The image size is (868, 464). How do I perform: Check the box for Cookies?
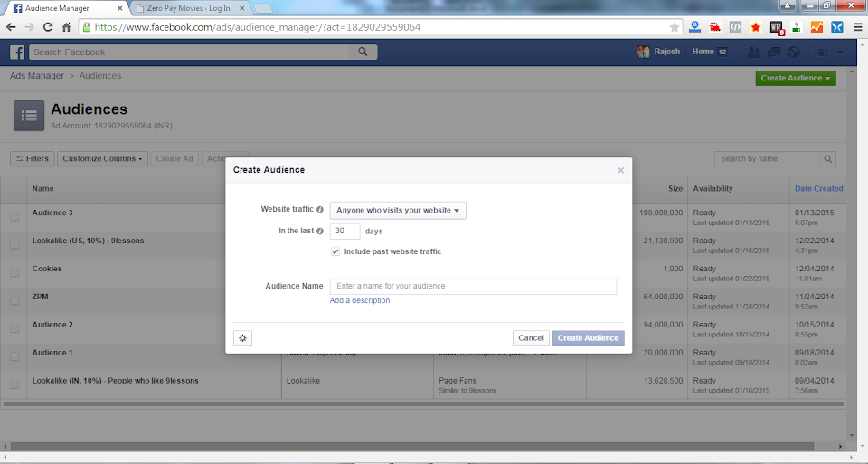(14, 273)
